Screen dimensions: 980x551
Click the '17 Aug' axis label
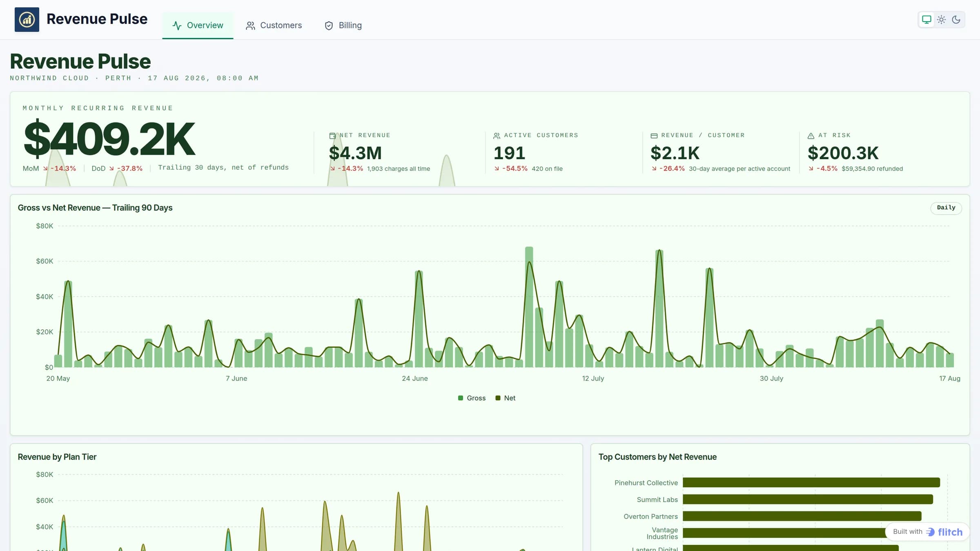click(x=950, y=378)
